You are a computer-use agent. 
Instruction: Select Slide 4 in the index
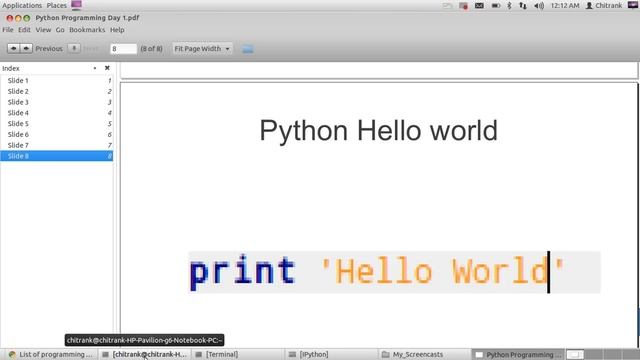coord(56,113)
